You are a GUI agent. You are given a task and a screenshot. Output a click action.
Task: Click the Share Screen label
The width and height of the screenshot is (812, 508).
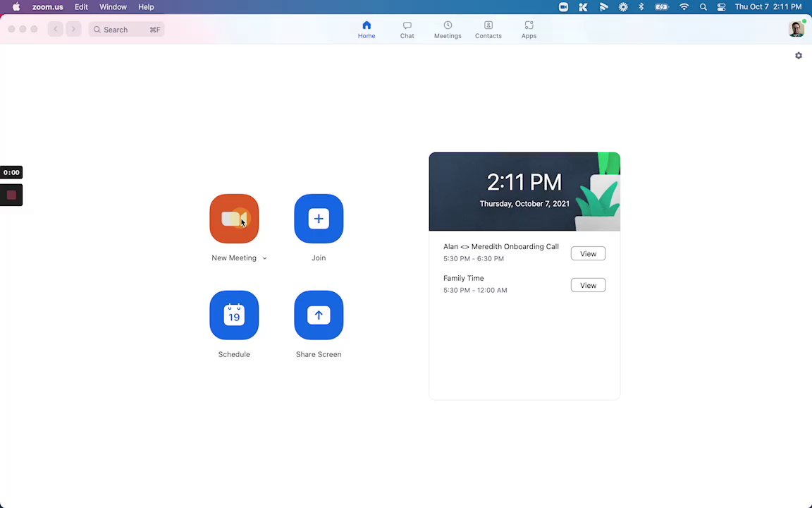point(319,355)
